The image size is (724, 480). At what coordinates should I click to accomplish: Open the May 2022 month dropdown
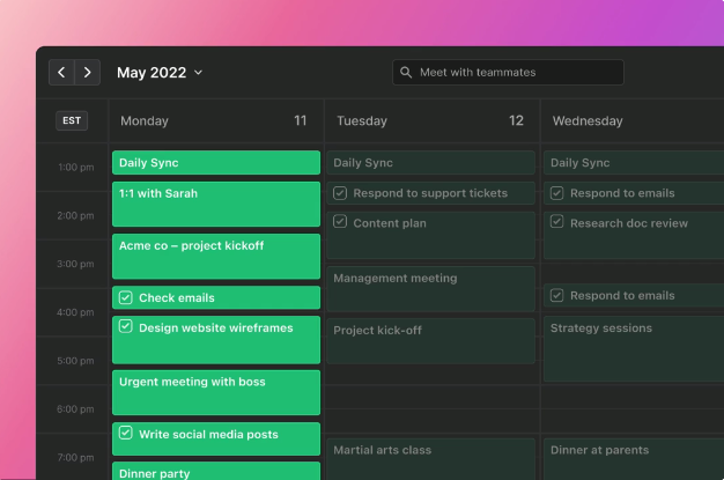tap(159, 72)
